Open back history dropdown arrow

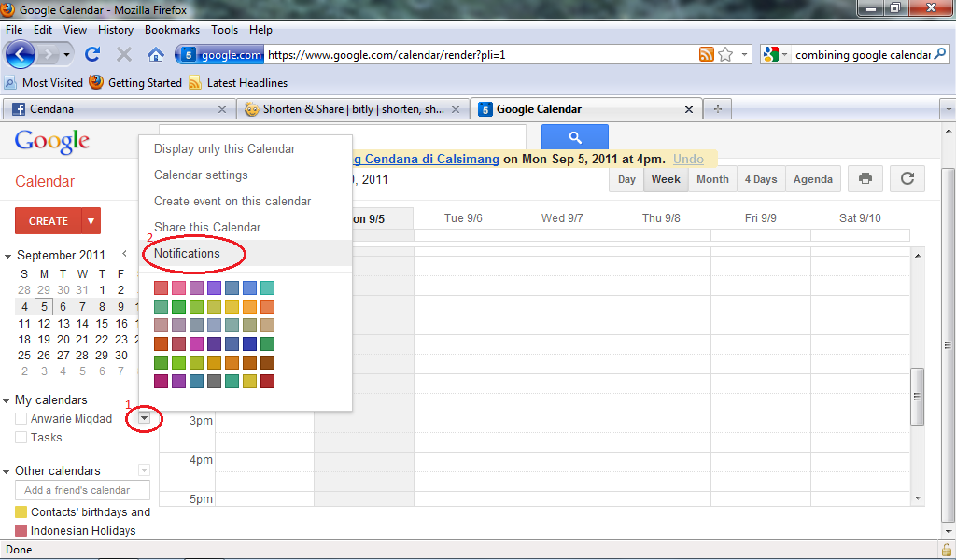click(66, 55)
